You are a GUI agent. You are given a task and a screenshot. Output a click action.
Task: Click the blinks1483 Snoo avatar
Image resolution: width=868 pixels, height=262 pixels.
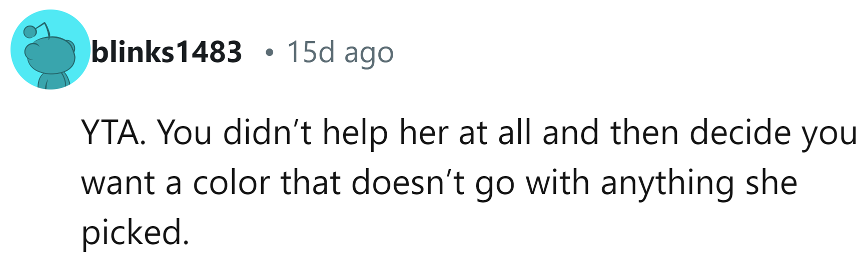[50, 50]
